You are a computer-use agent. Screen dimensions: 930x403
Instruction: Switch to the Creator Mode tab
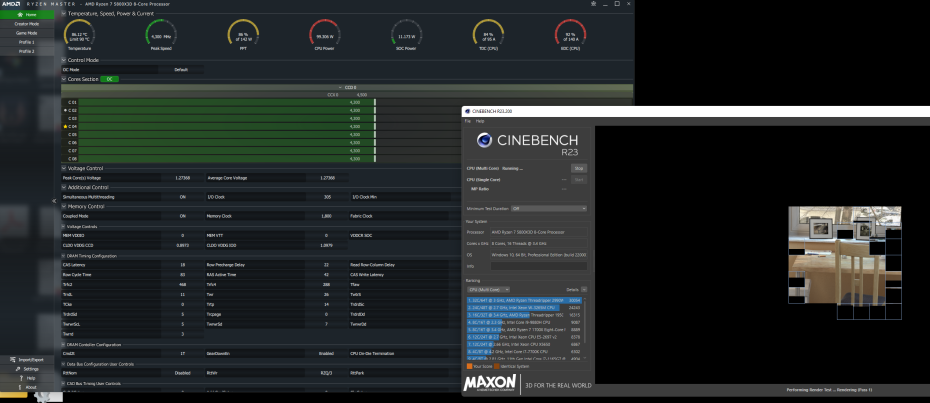pos(26,23)
